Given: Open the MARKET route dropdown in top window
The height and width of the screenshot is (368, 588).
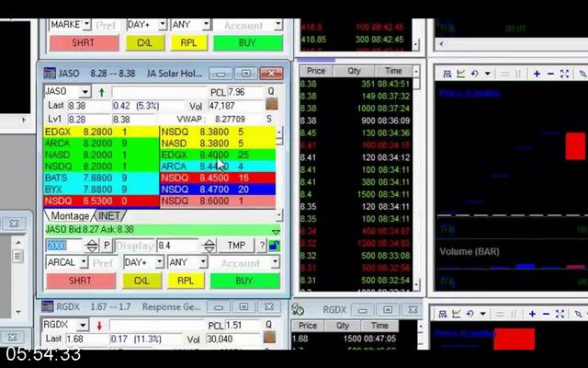Looking at the screenshot, I should click(x=86, y=25).
